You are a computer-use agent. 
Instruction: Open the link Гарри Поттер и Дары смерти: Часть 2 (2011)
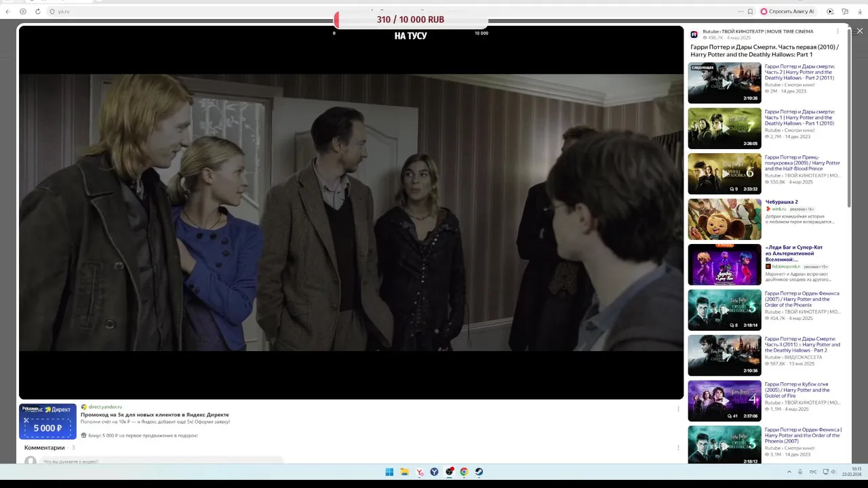[800, 73]
